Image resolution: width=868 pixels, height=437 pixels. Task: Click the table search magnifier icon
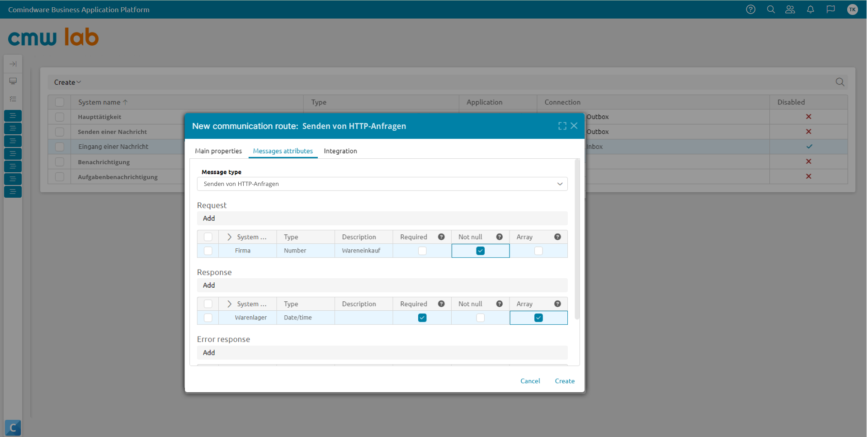point(840,82)
